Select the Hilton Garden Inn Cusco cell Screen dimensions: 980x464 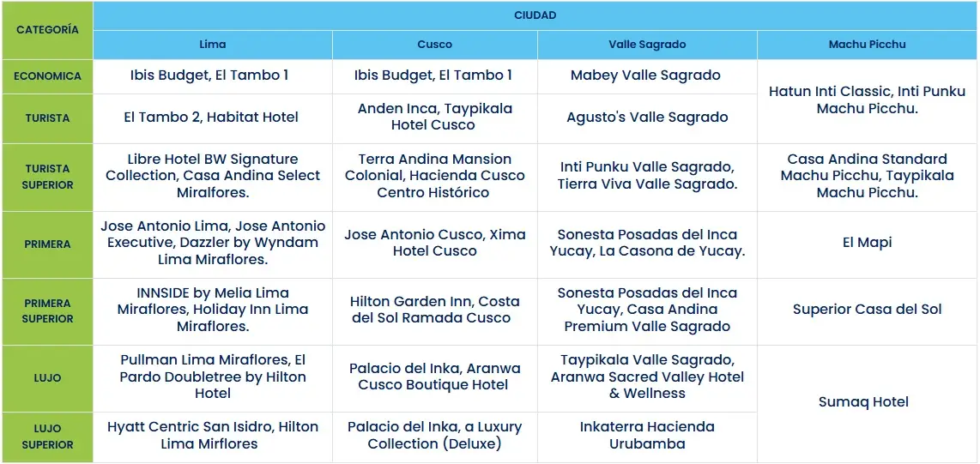coord(434,310)
